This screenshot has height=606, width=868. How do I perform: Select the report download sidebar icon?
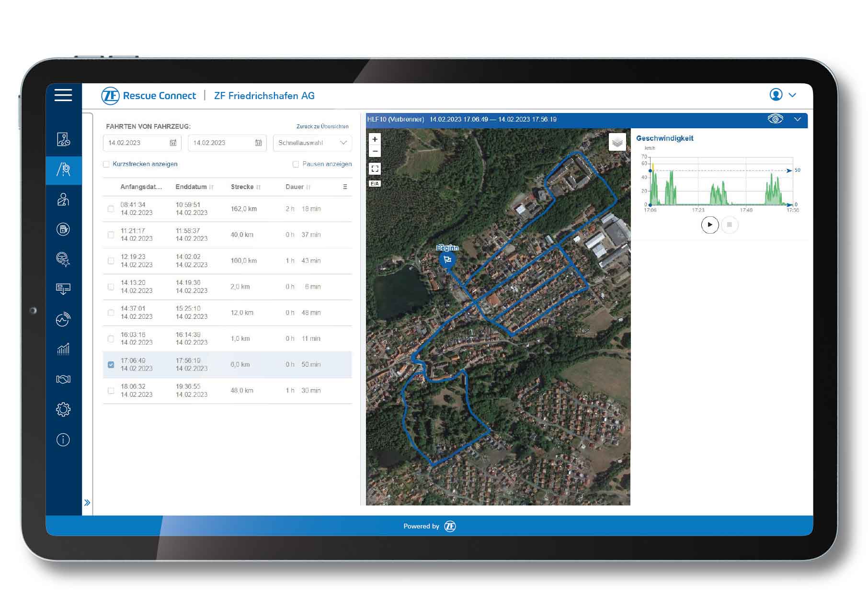pos(64,289)
